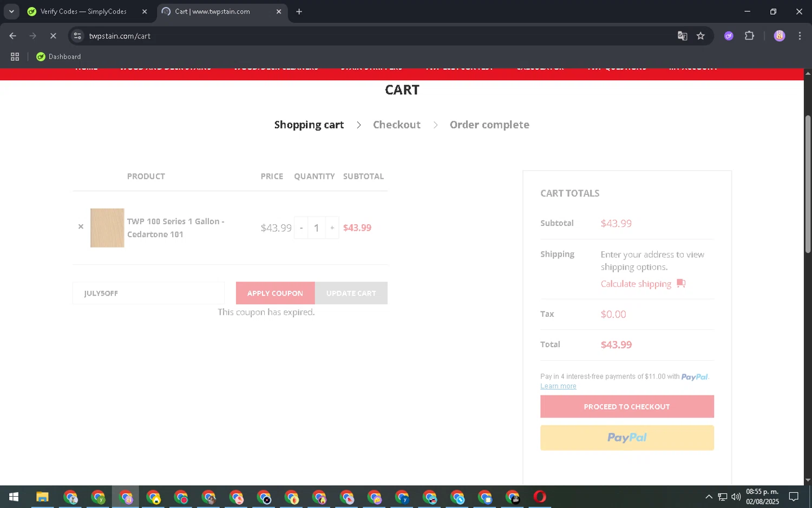Launch Opera browser from taskbar
This screenshot has height=508, width=812.
[x=540, y=497]
